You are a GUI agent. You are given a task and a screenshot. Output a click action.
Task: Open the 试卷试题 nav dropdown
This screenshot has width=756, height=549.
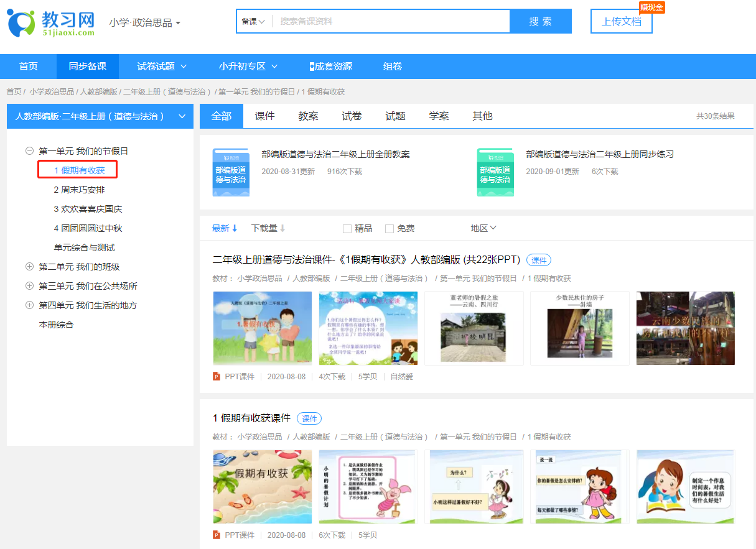point(162,66)
